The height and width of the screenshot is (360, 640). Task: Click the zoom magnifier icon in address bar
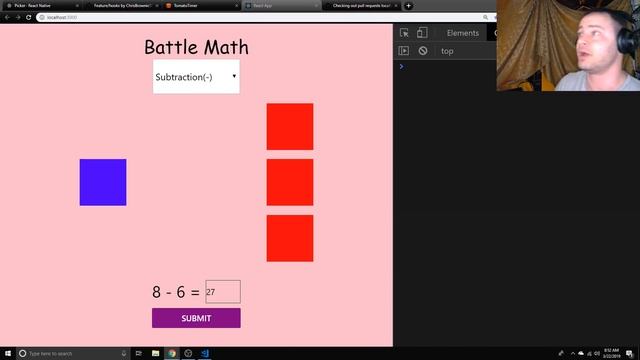point(485,17)
